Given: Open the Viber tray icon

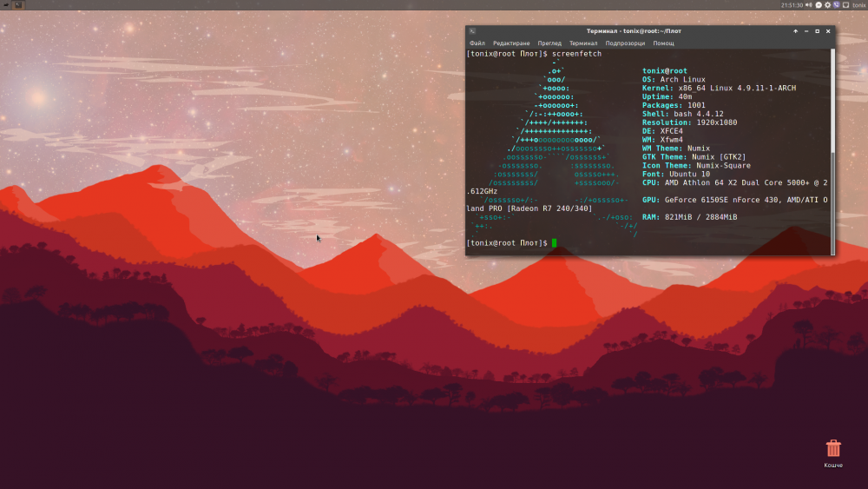Looking at the screenshot, I should pyautogui.click(x=837, y=5).
